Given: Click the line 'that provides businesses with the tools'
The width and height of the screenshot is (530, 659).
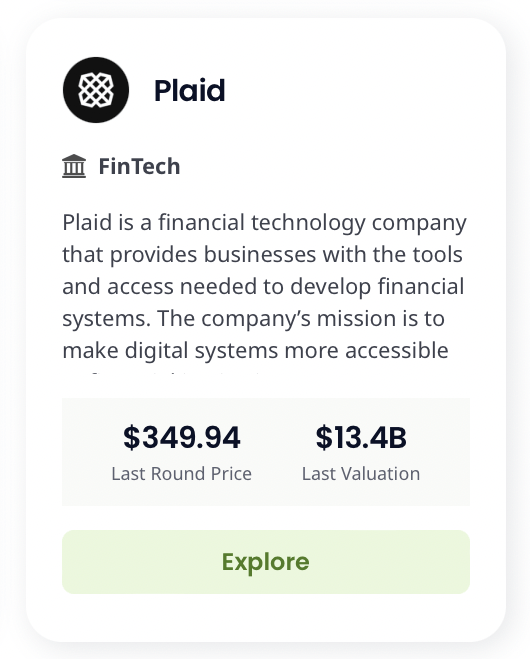Looking at the screenshot, I should [x=262, y=255].
